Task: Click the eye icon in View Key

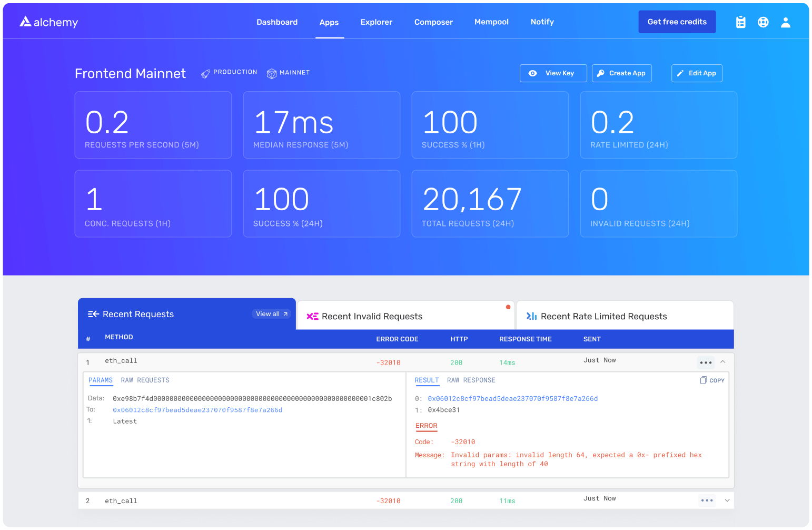Action: tap(533, 73)
